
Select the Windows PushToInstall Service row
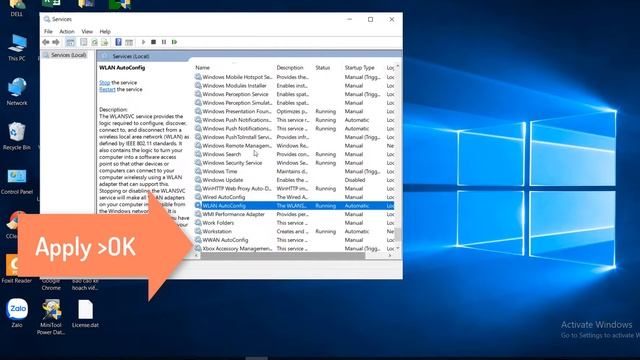294,137
